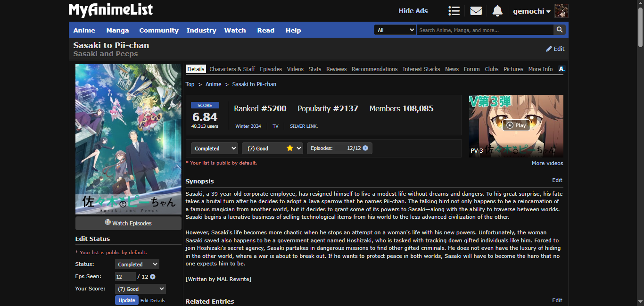The image size is (644, 306).
Task: Click the Winter 2024 season link
Action: pos(248,126)
